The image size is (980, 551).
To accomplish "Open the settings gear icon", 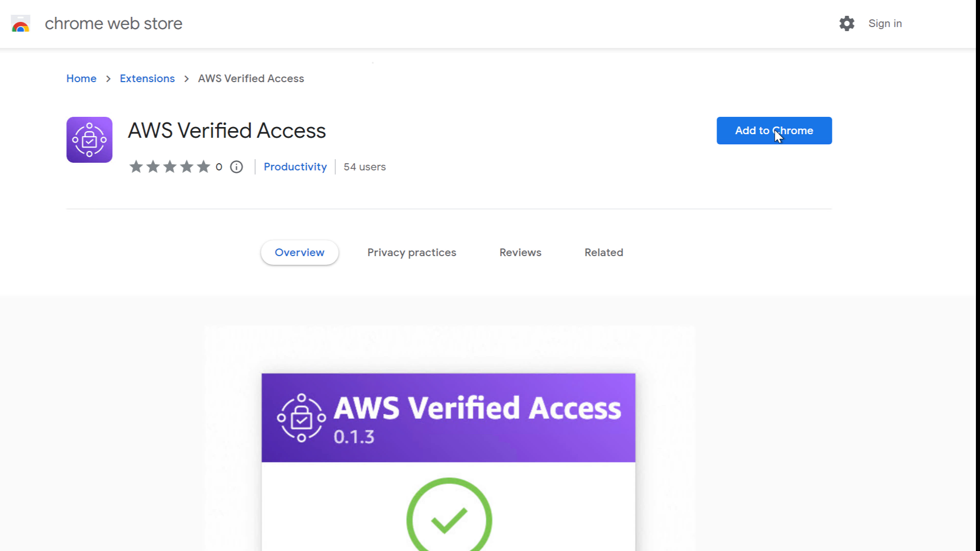I will coord(847,23).
